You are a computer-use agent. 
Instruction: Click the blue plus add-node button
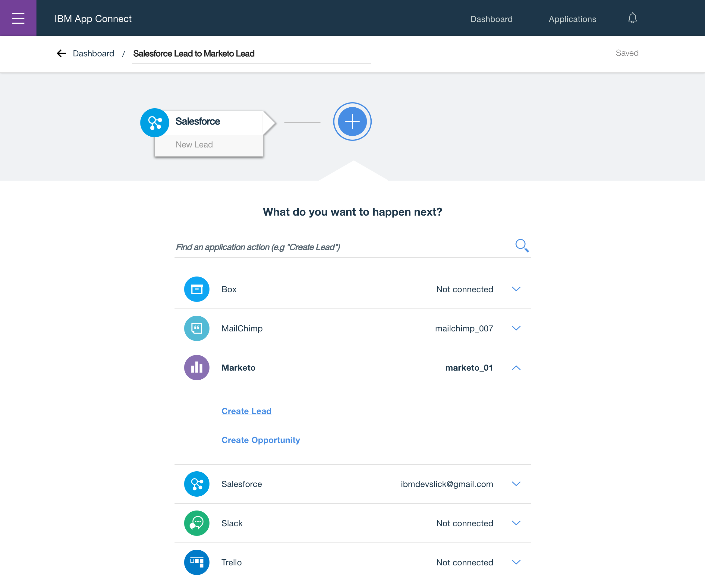coord(352,122)
